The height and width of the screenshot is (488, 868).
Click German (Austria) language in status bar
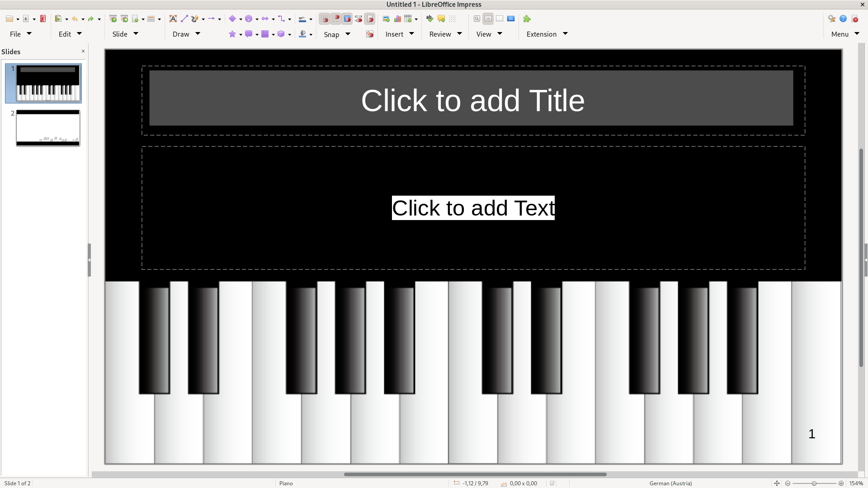click(670, 483)
